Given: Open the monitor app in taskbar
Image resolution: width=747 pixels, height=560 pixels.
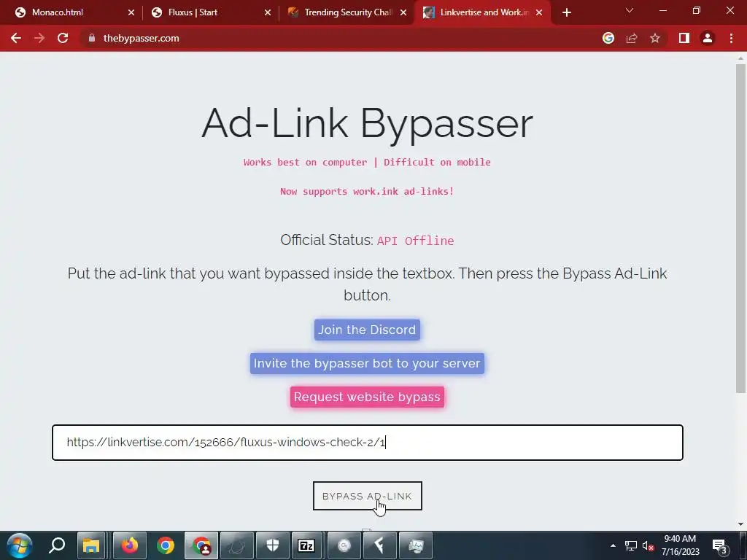Looking at the screenshot, I should click(415, 545).
